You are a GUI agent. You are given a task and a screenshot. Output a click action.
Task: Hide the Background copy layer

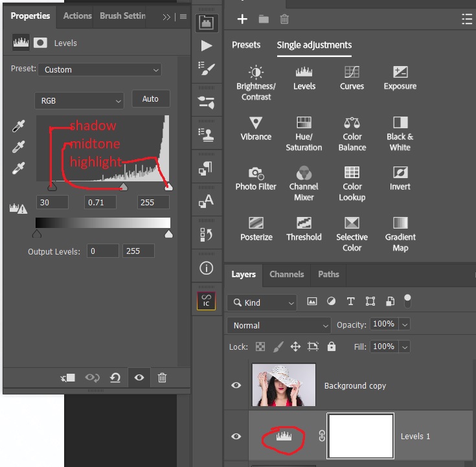(x=236, y=385)
